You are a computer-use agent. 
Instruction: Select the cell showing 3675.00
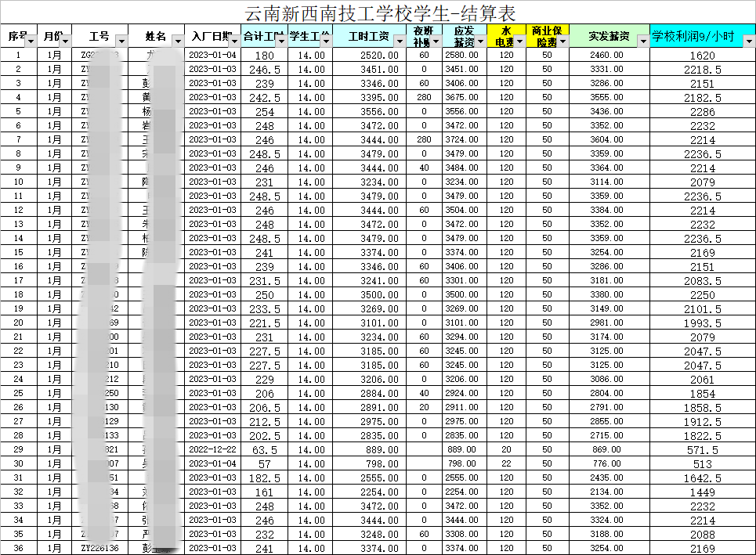465,97
